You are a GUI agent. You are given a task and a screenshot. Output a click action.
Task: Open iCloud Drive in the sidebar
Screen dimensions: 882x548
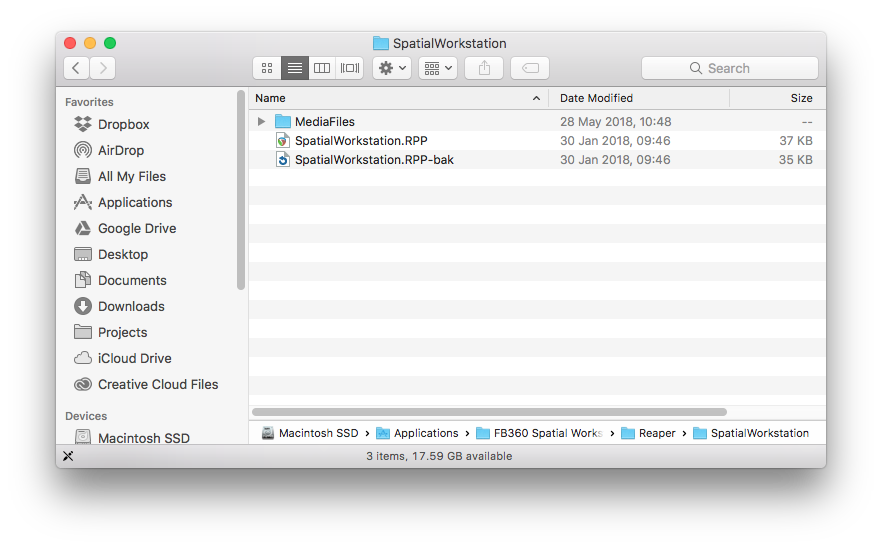(x=123, y=358)
